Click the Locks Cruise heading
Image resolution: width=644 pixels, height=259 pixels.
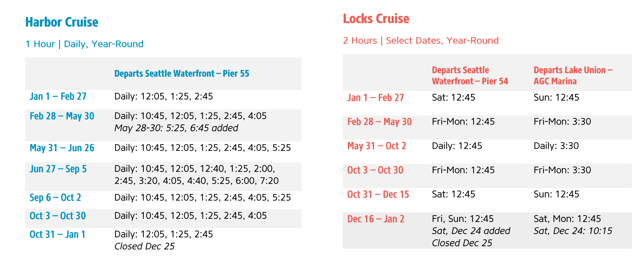pyautogui.click(x=376, y=19)
